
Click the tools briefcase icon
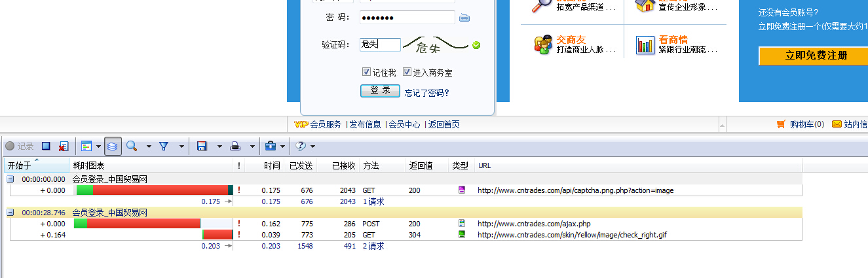(271, 147)
